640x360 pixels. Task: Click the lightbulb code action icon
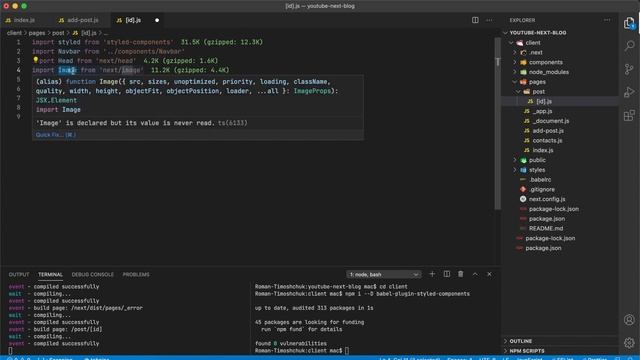[36, 60]
